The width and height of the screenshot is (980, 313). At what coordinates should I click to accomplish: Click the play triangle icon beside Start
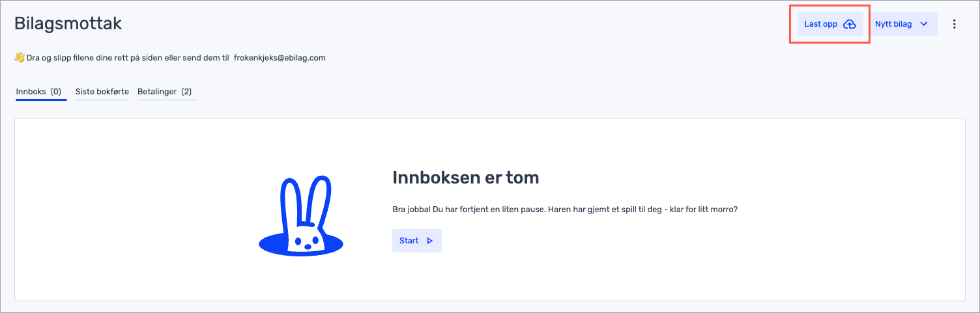pyautogui.click(x=429, y=241)
